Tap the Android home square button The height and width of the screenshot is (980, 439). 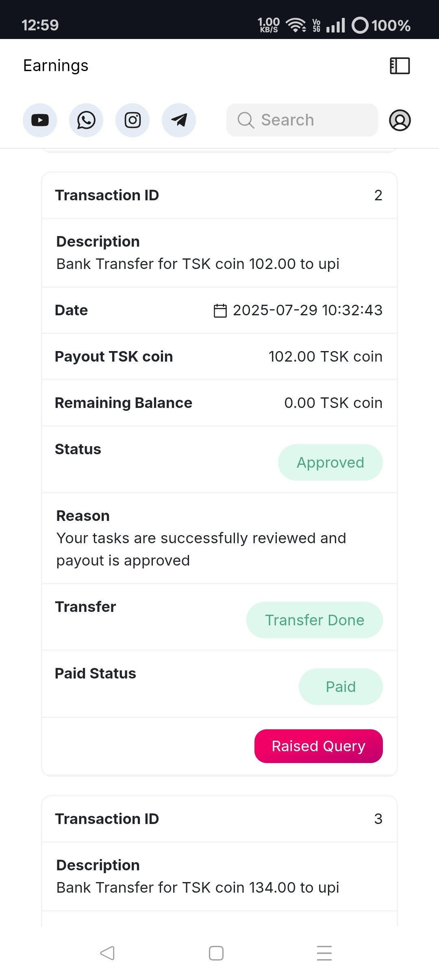point(216,953)
